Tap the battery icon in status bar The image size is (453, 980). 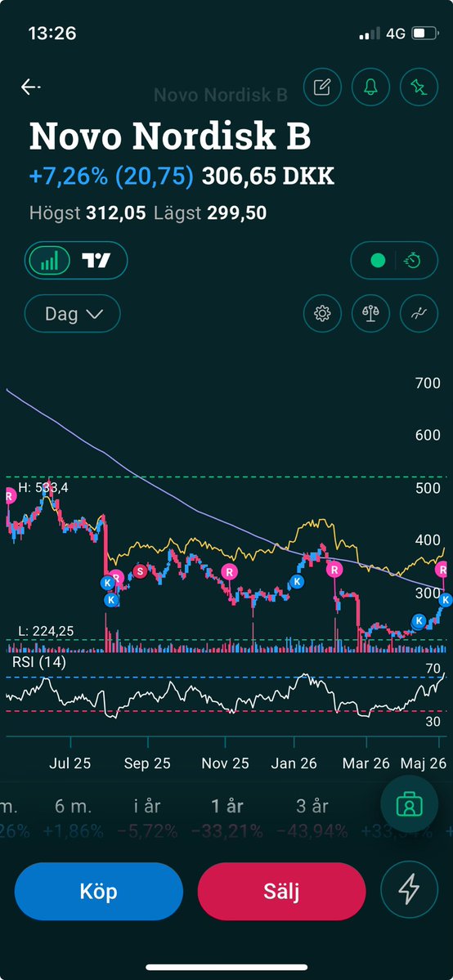425,34
